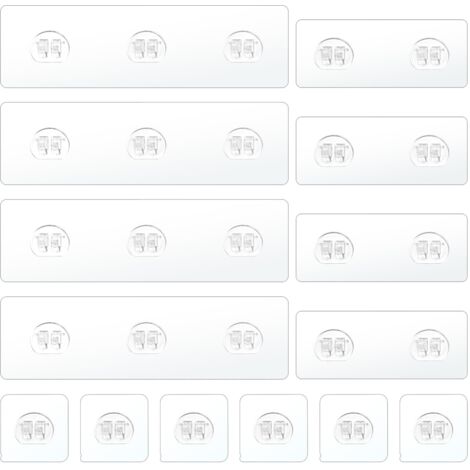Select the middle hook of the topmost triple-hook strip
The image size is (470, 470).
[x=147, y=47]
